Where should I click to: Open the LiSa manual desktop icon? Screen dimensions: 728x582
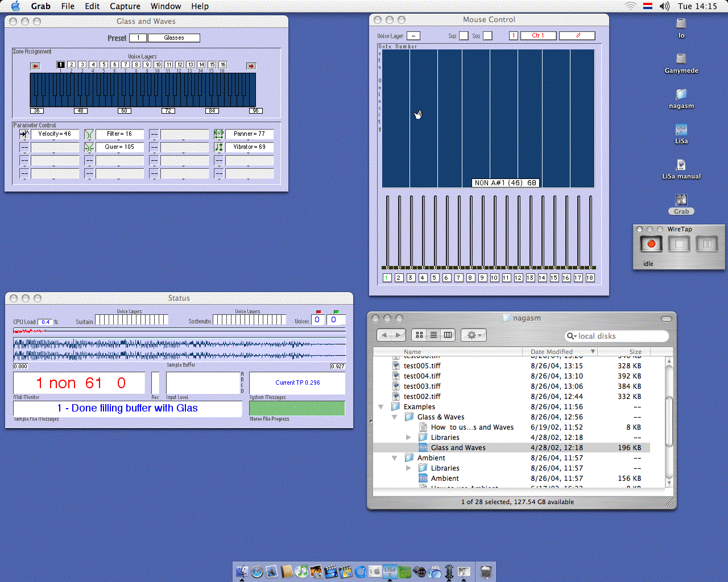[x=681, y=165]
